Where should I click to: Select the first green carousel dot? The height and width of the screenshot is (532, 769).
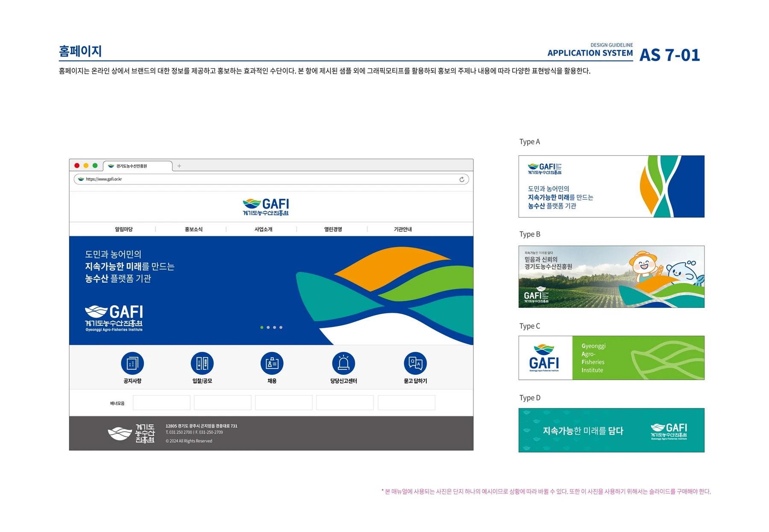262,327
